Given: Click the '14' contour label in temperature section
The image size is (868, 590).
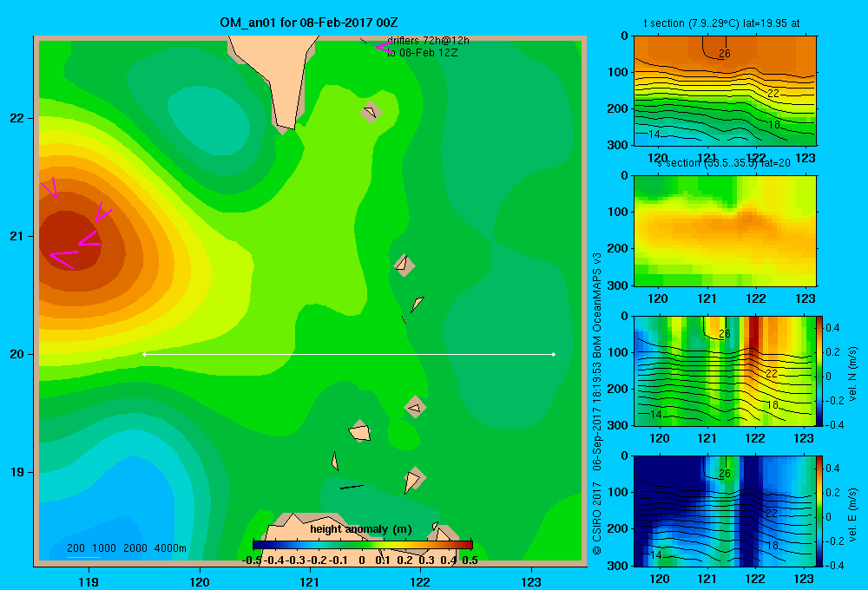Looking at the screenshot, I should pyautogui.click(x=654, y=134).
